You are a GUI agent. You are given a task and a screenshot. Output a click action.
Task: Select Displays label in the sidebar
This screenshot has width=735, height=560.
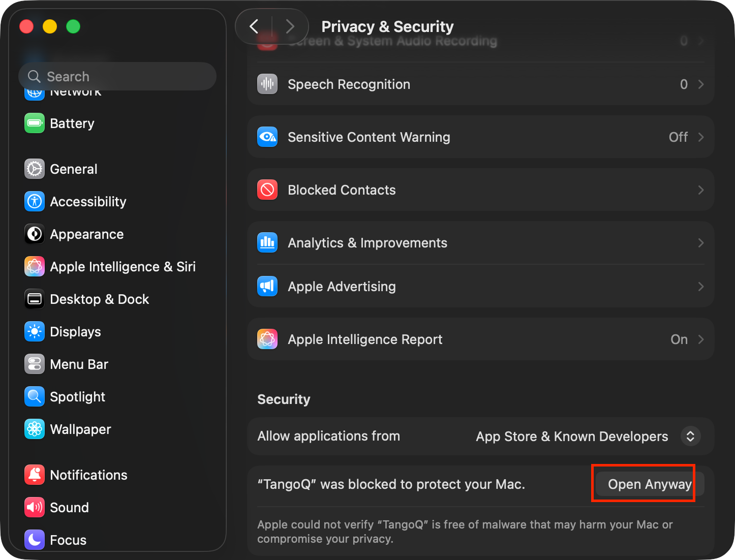pyautogui.click(x=75, y=332)
